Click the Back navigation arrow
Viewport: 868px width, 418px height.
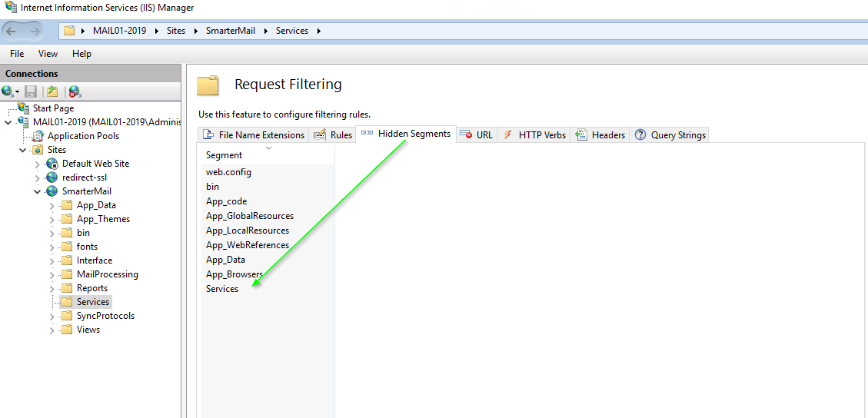[14, 31]
